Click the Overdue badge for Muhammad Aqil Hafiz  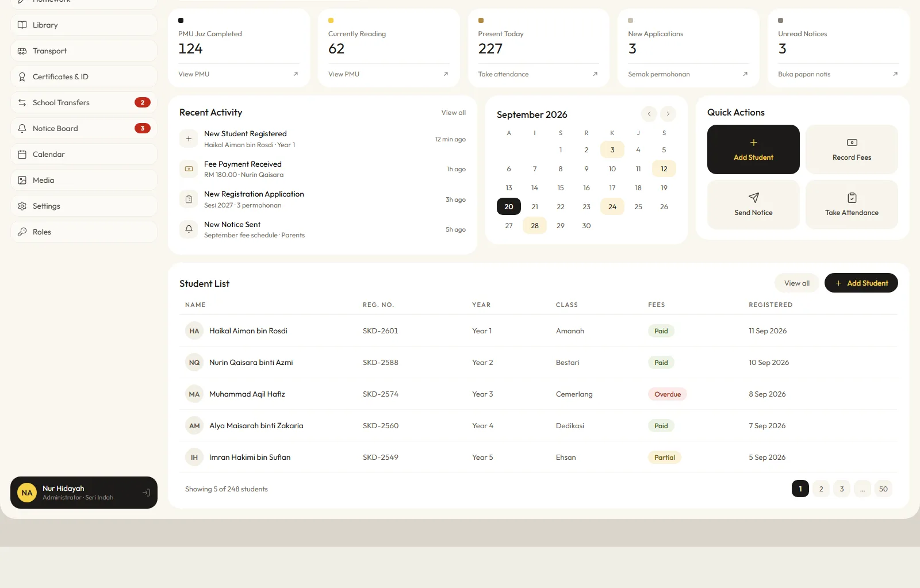pos(668,394)
